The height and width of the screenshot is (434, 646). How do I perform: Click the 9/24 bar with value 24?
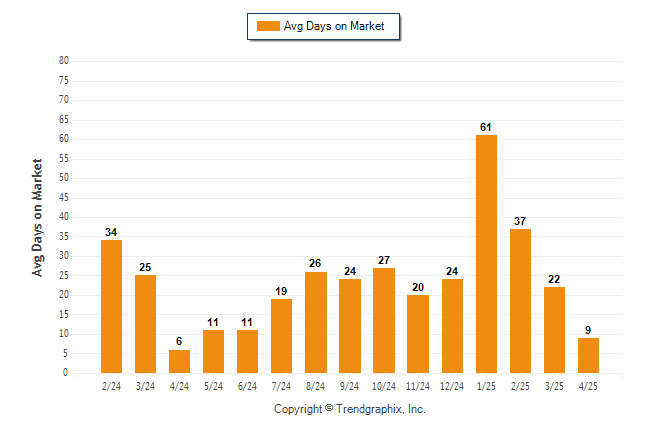(350, 326)
